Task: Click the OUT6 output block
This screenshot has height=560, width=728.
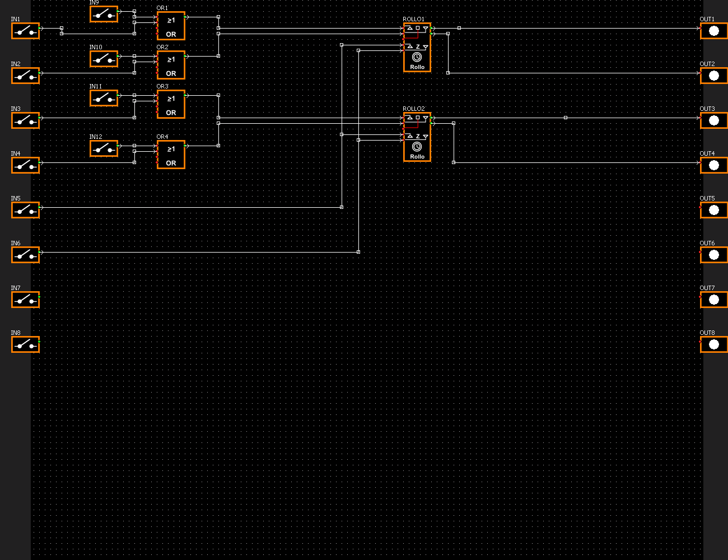Action: coord(713,255)
